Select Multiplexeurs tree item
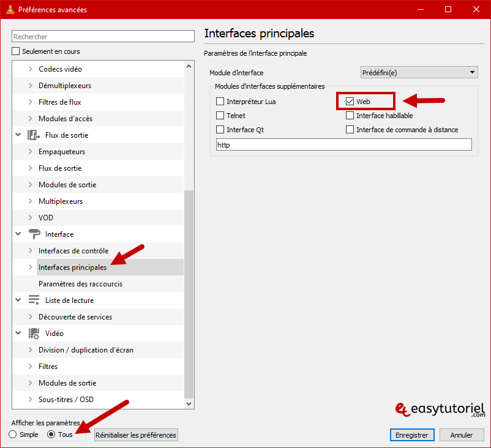 point(61,201)
